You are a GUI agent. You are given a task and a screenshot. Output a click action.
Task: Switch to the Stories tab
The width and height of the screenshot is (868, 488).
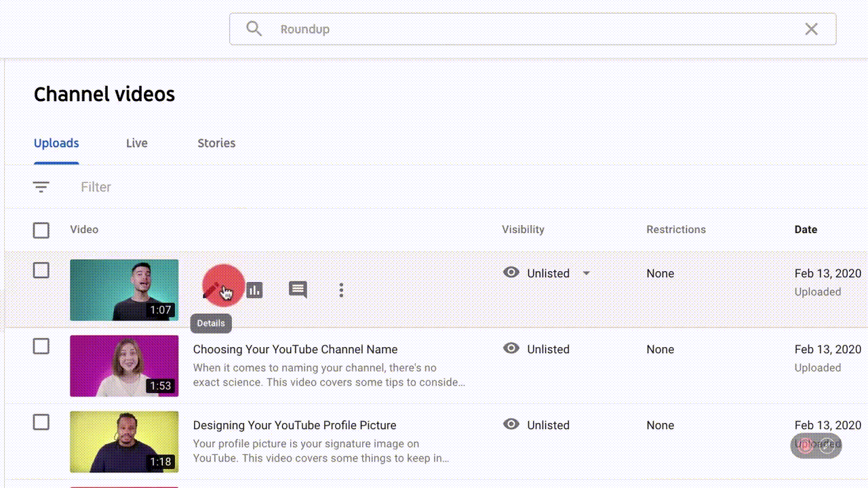coord(216,143)
